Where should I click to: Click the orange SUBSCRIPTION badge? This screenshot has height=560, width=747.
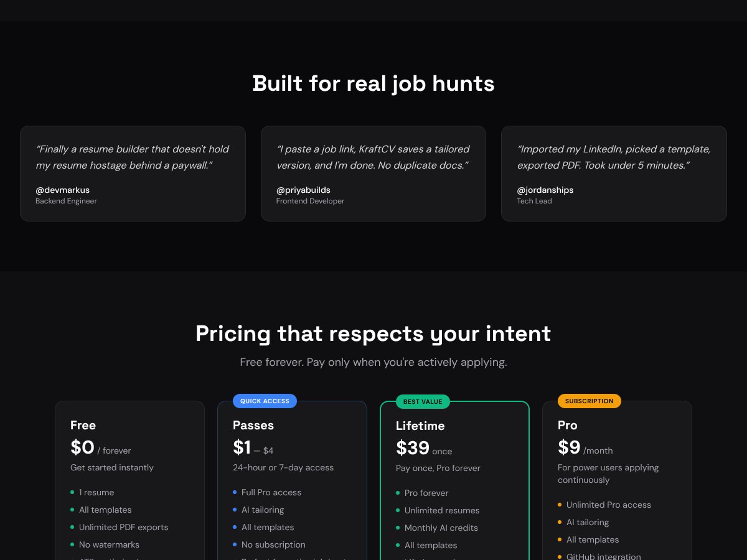tap(589, 401)
